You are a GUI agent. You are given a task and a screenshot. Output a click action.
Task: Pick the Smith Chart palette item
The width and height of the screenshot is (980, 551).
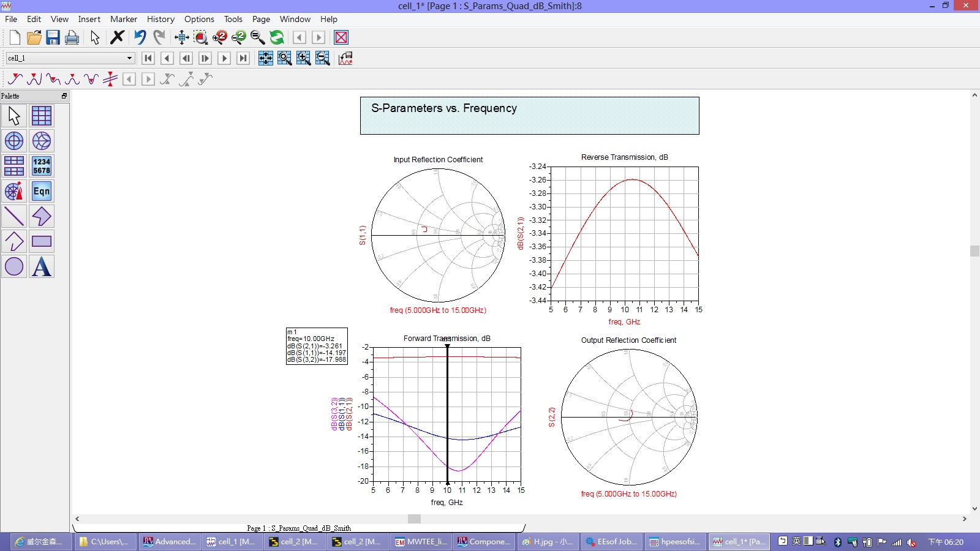(x=42, y=141)
